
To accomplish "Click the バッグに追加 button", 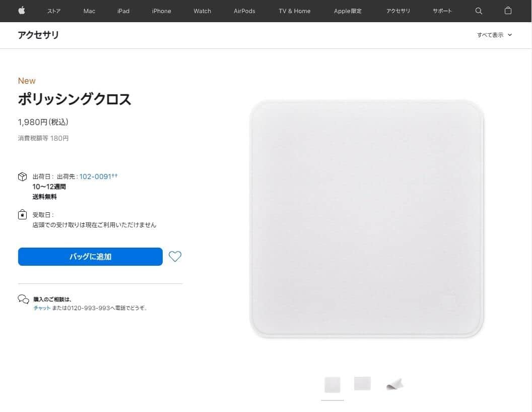I will 90,257.
